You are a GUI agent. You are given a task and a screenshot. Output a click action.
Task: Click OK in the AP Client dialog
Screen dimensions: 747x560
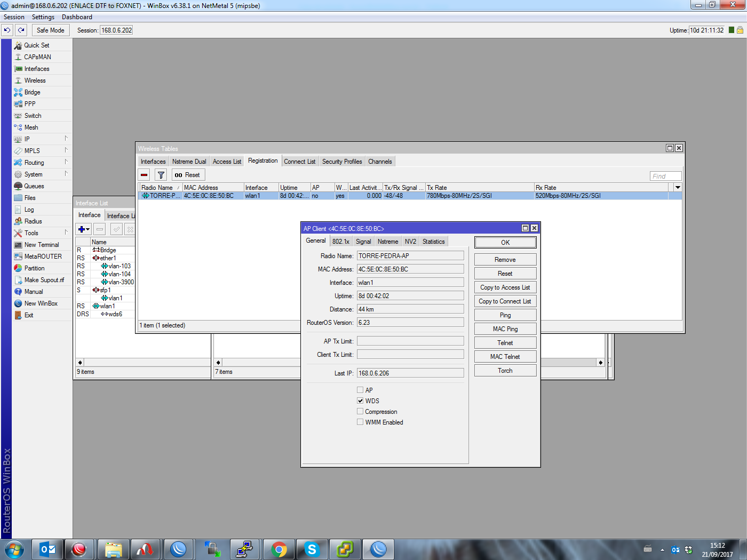point(505,243)
